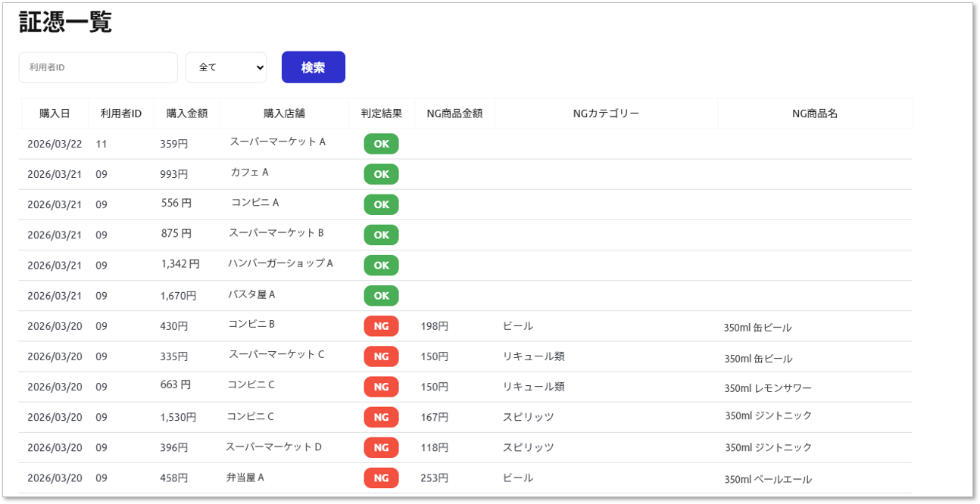Click OK badge in スーパーマーケット B row
The width and height of the screenshot is (980, 504).
[382, 235]
